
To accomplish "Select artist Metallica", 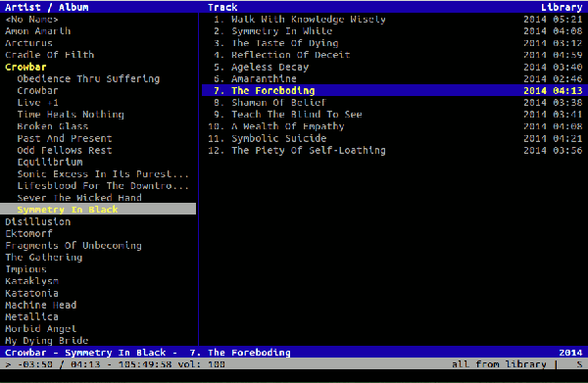I will [32, 317].
